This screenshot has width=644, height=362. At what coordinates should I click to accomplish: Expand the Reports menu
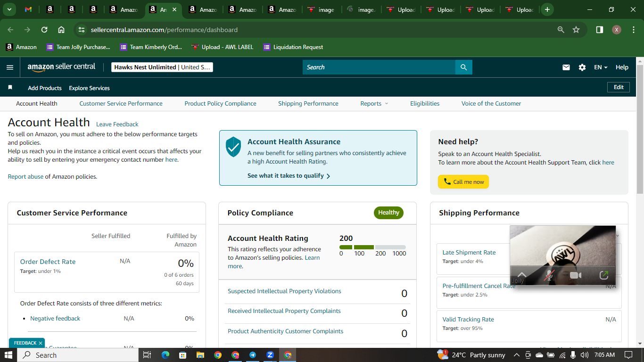point(374,104)
